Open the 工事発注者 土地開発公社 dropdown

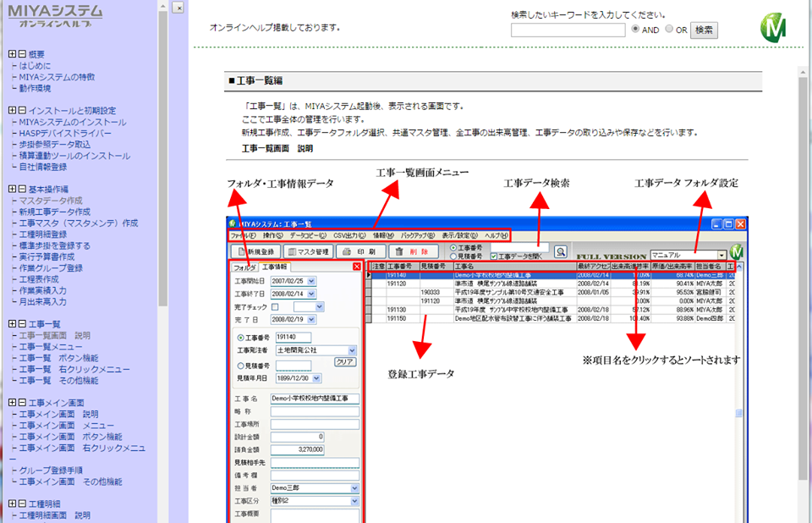click(x=352, y=350)
